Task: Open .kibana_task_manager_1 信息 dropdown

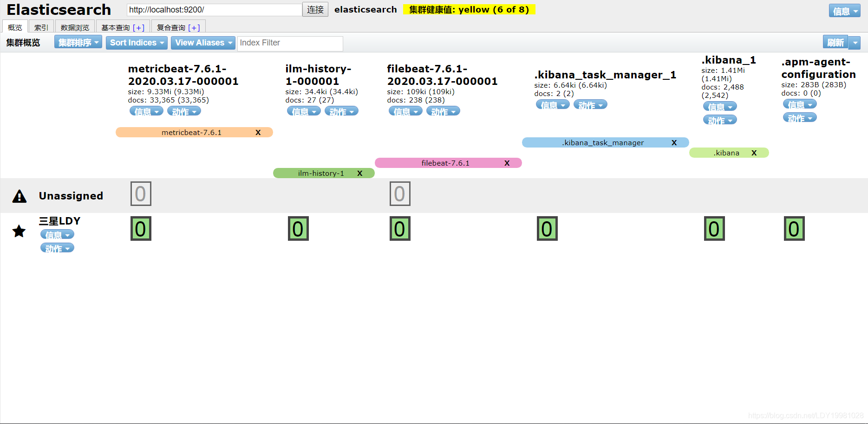Action: 553,105
